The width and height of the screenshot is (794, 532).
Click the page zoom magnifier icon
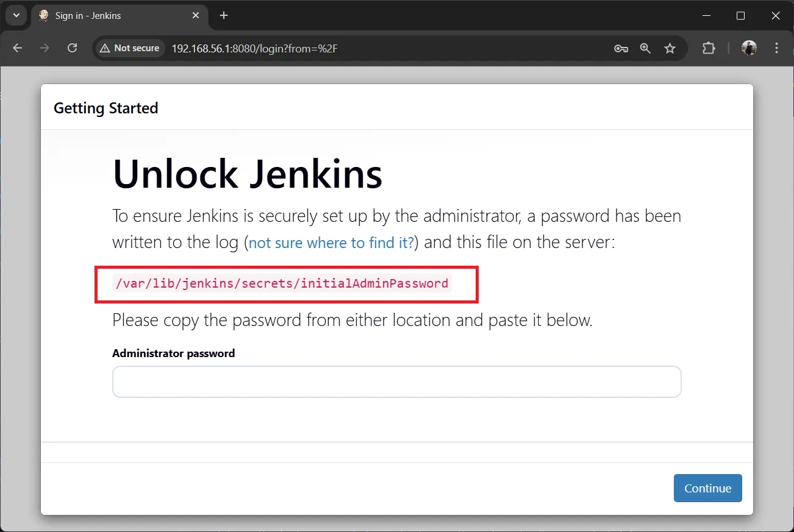pyautogui.click(x=645, y=48)
